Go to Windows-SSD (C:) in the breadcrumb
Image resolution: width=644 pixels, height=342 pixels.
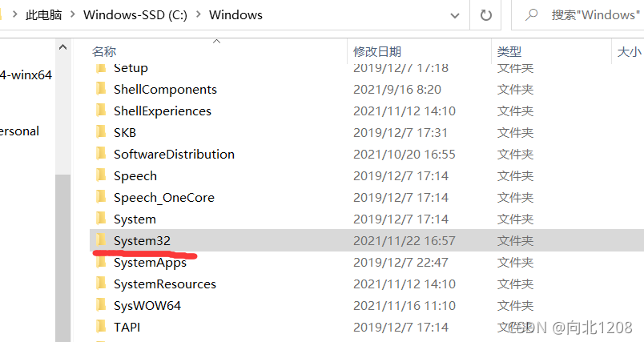tap(135, 14)
